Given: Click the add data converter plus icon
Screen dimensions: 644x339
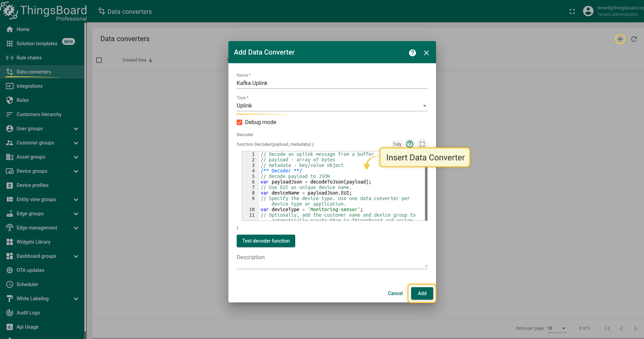Looking at the screenshot, I should (x=620, y=39).
